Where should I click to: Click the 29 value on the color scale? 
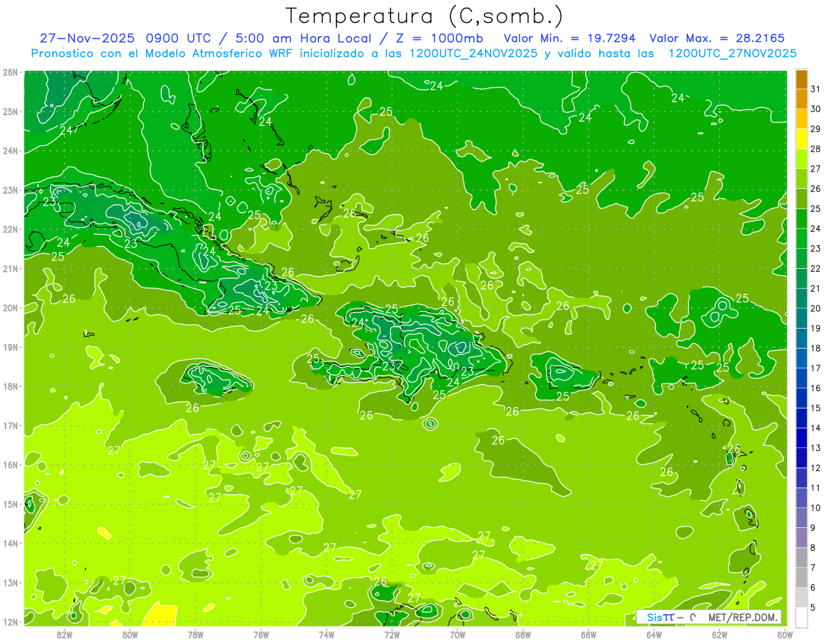pyautogui.click(x=816, y=129)
